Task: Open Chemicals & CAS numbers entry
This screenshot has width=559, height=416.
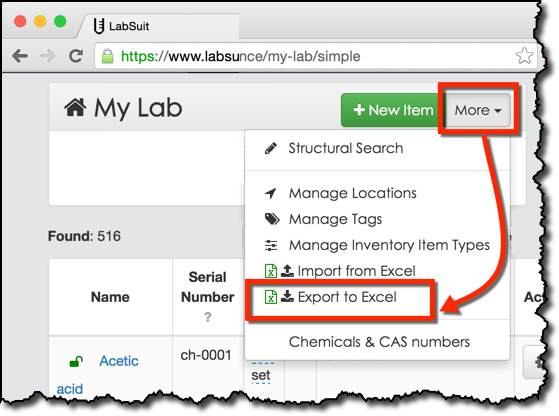Action: tap(378, 342)
